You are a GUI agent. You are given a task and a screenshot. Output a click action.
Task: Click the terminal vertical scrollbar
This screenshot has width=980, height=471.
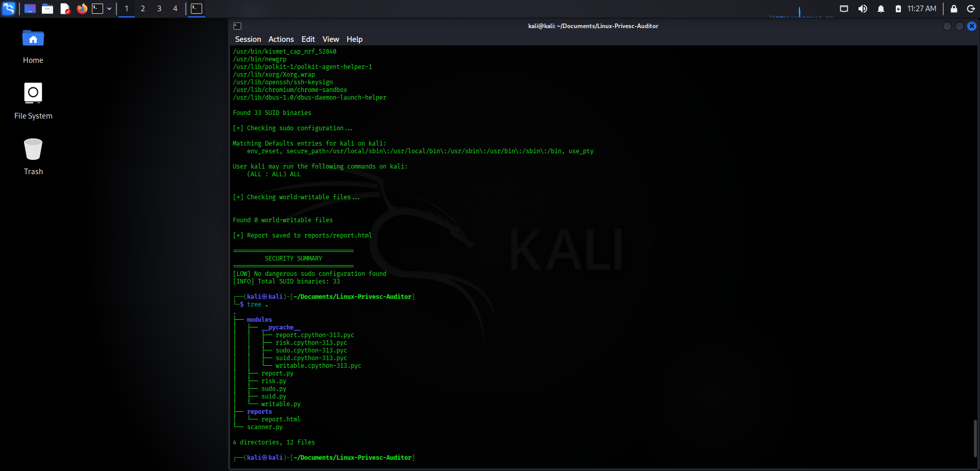click(x=975, y=438)
